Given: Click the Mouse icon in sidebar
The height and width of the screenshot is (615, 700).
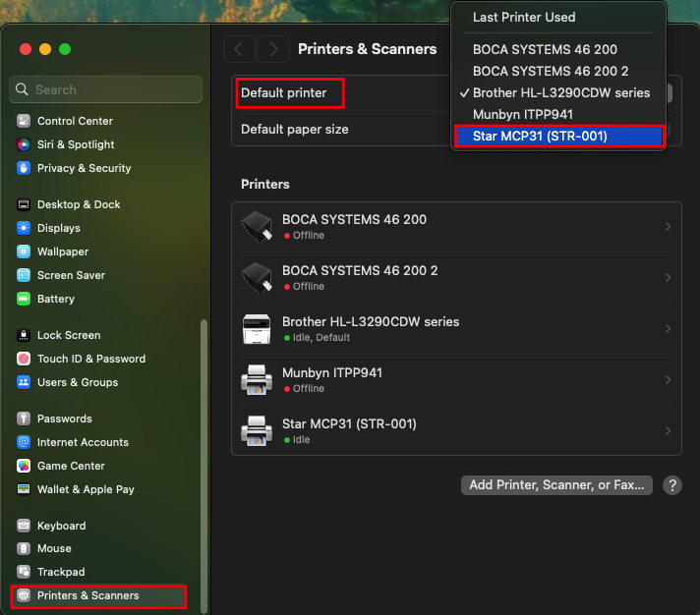Looking at the screenshot, I should 24,548.
